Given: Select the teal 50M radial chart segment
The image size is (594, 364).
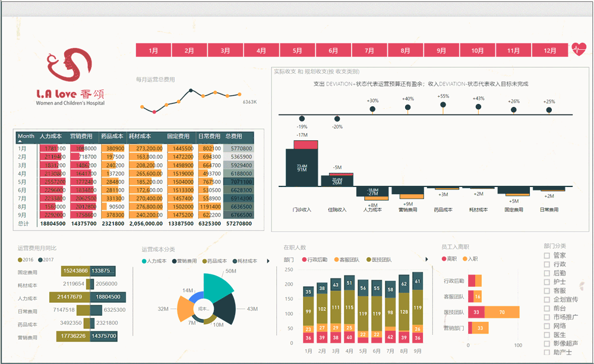Looking at the screenshot, I should pyautogui.click(x=217, y=287).
